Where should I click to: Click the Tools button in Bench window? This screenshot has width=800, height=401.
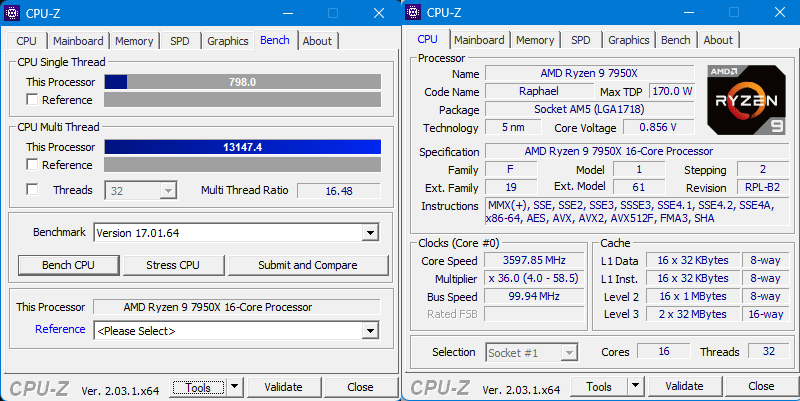click(198, 388)
